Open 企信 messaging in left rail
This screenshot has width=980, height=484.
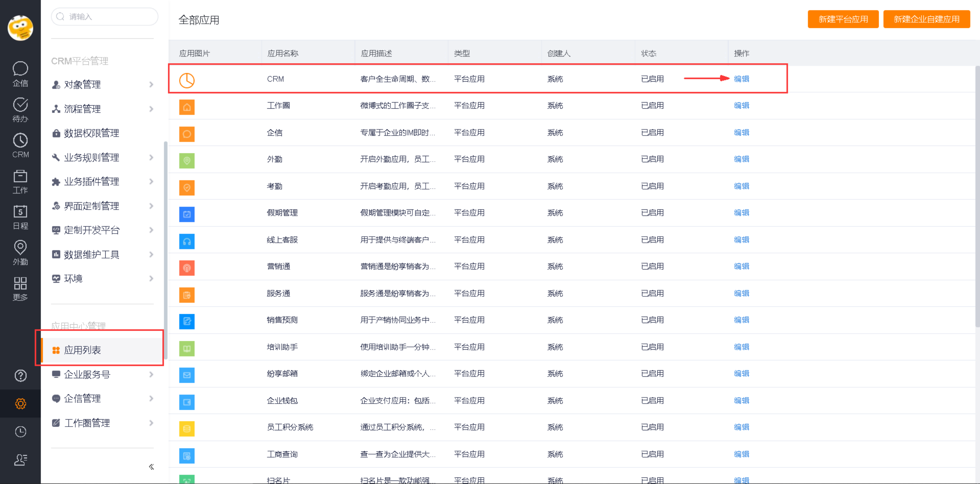[x=20, y=74]
